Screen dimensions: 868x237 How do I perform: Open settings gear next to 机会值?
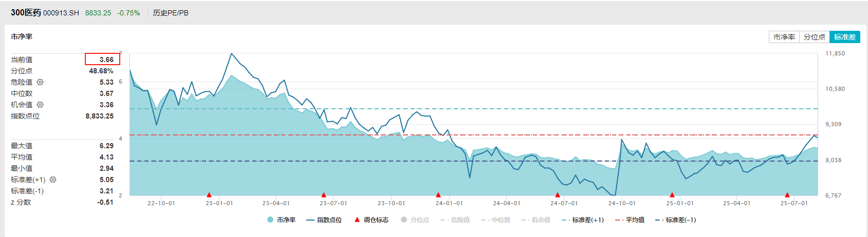pos(40,105)
